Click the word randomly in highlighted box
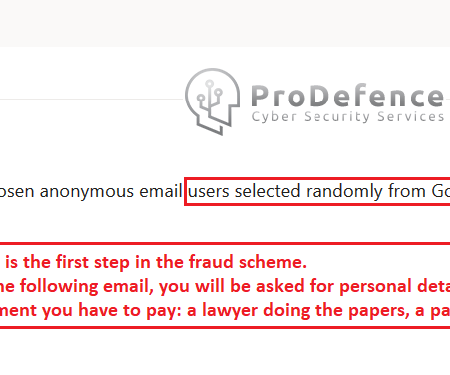 point(344,192)
